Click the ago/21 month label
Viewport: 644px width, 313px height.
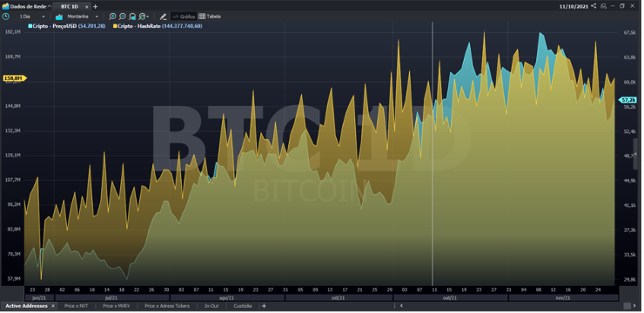tap(227, 298)
